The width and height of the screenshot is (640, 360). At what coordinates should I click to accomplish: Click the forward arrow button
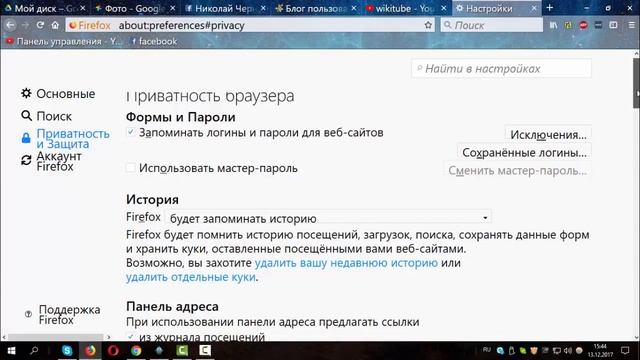coord(25,25)
